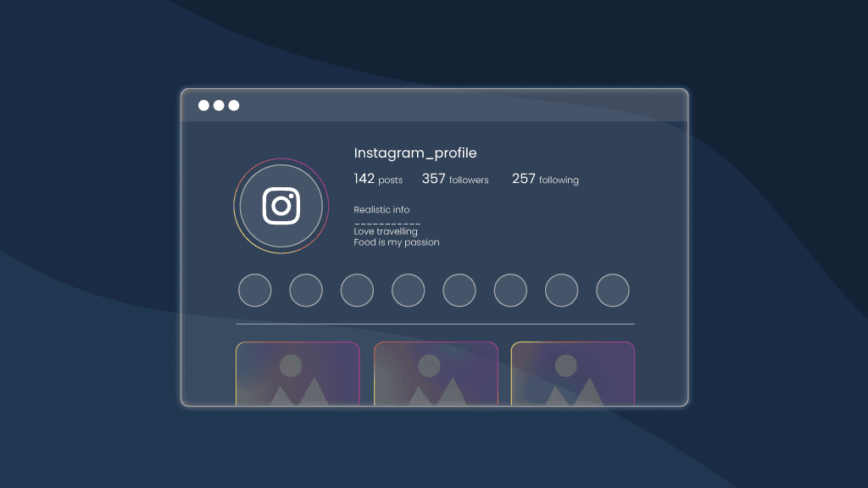The width and height of the screenshot is (868, 488).
Task: Open the second story highlight circle
Action: tap(306, 290)
